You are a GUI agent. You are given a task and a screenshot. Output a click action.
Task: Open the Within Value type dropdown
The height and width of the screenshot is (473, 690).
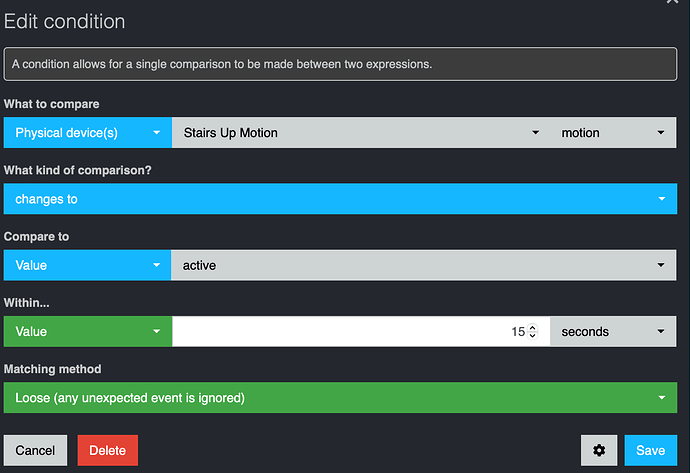coord(88,331)
